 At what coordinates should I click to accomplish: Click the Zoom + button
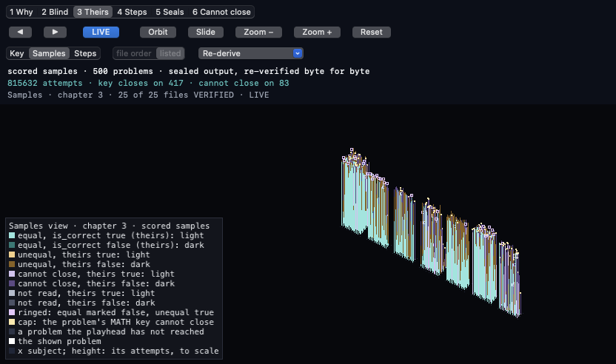pyautogui.click(x=317, y=33)
